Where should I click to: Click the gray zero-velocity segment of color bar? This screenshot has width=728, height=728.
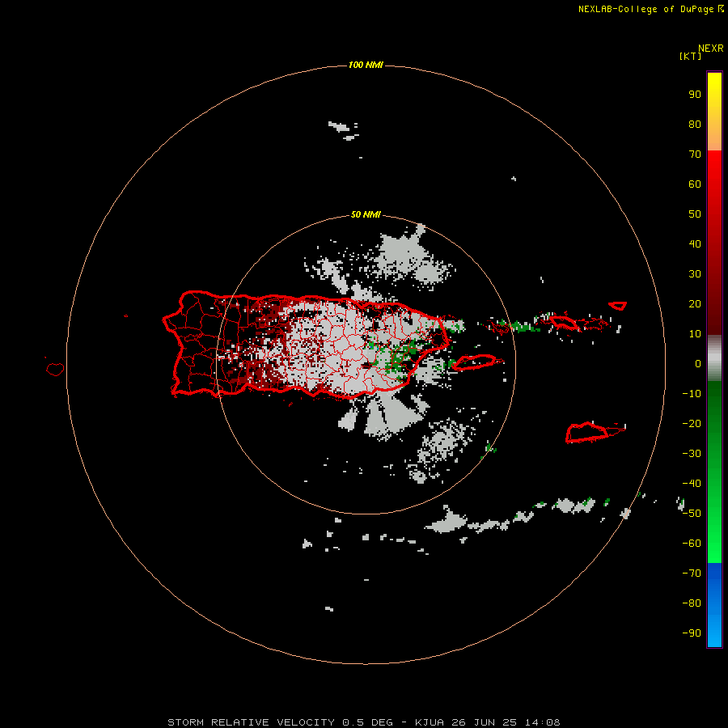714,358
